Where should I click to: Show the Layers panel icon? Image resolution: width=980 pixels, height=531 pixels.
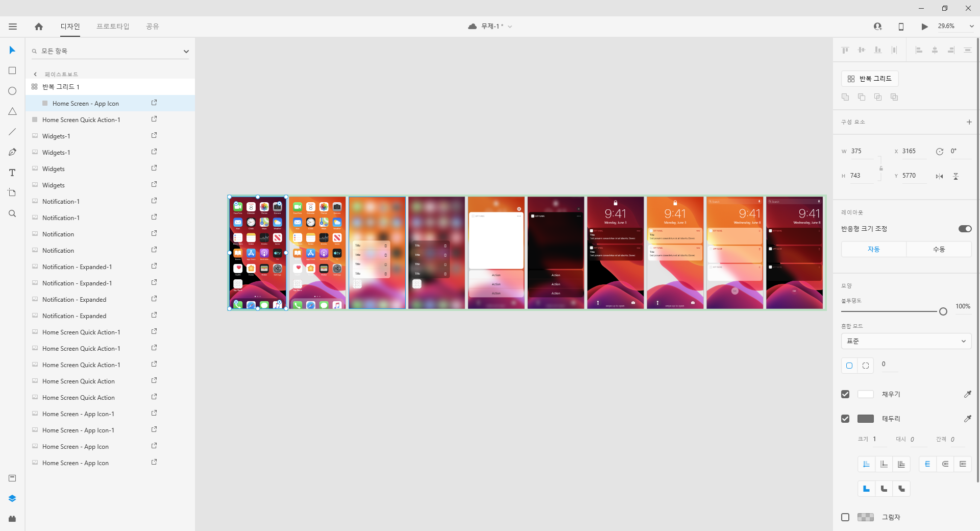[x=12, y=498]
